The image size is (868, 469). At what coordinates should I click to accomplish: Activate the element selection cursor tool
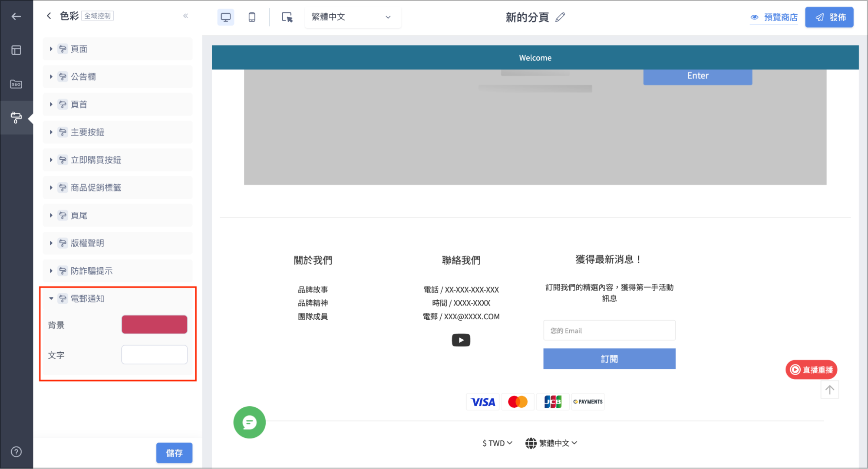pos(287,17)
